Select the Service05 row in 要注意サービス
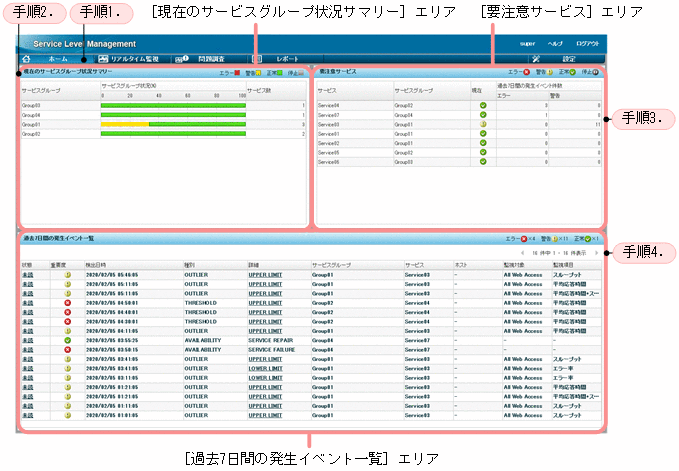679x471 pixels. 459,152
